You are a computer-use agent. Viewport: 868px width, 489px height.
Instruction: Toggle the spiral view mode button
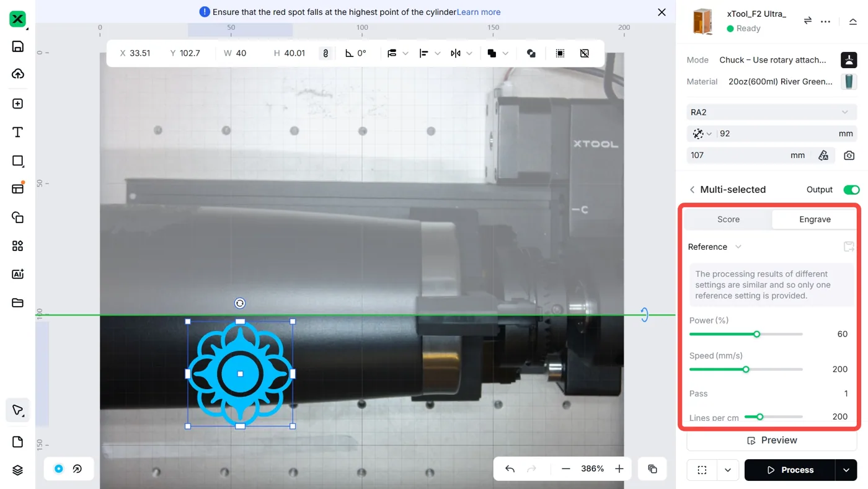(x=77, y=469)
